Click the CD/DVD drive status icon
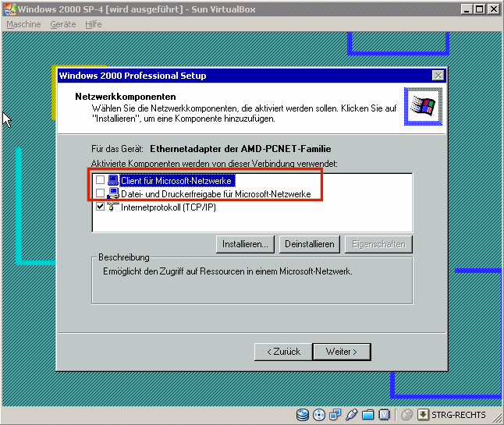The image size is (504, 425). [x=319, y=415]
